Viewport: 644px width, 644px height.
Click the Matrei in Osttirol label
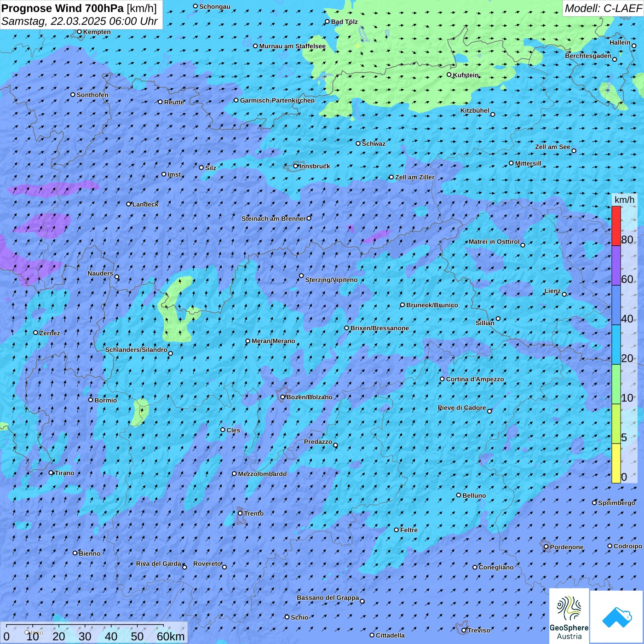[x=494, y=241]
